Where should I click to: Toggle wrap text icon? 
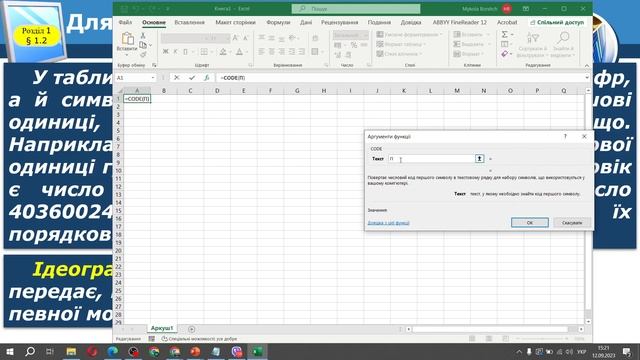click(315, 38)
